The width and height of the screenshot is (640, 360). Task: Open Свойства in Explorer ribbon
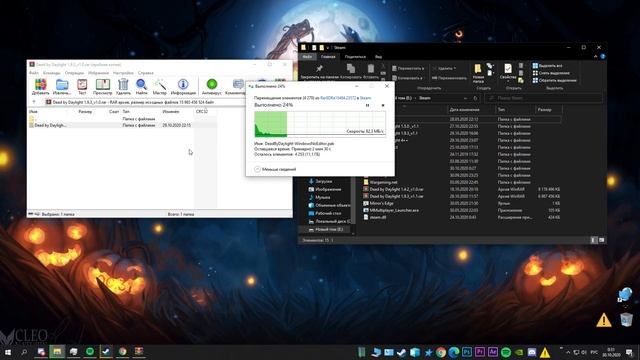pyautogui.click(x=508, y=72)
